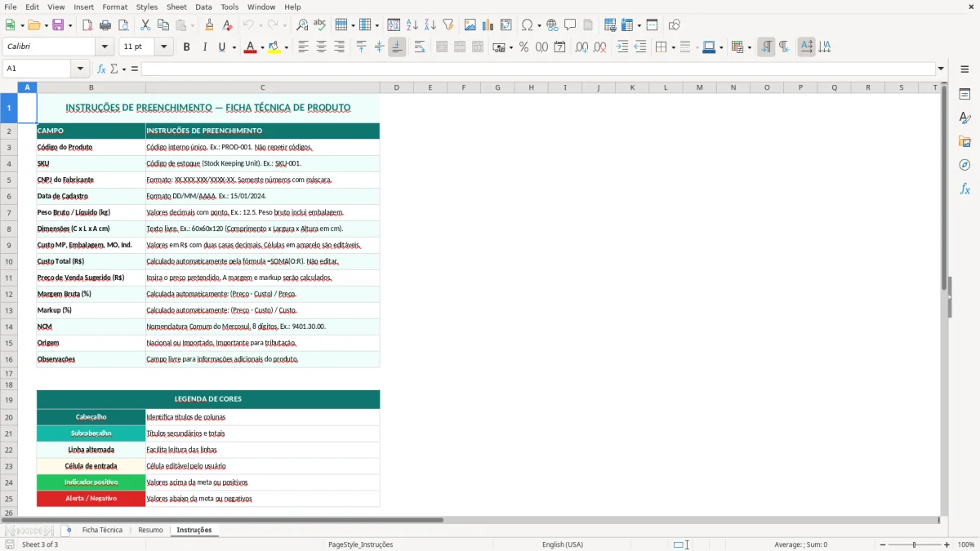Toggle Align Bottom vertical alignment
This screenshot has height=551, width=980.
[x=397, y=47]
